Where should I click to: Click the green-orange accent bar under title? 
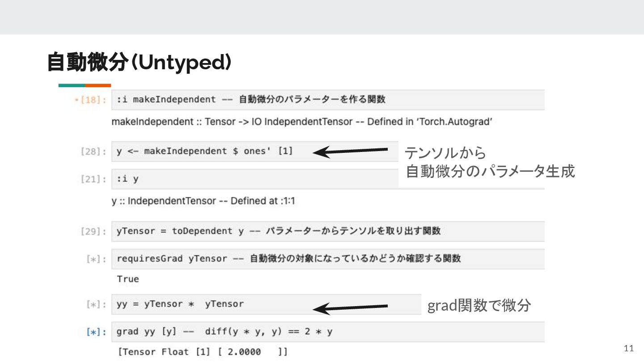click(x=85, y=85)
